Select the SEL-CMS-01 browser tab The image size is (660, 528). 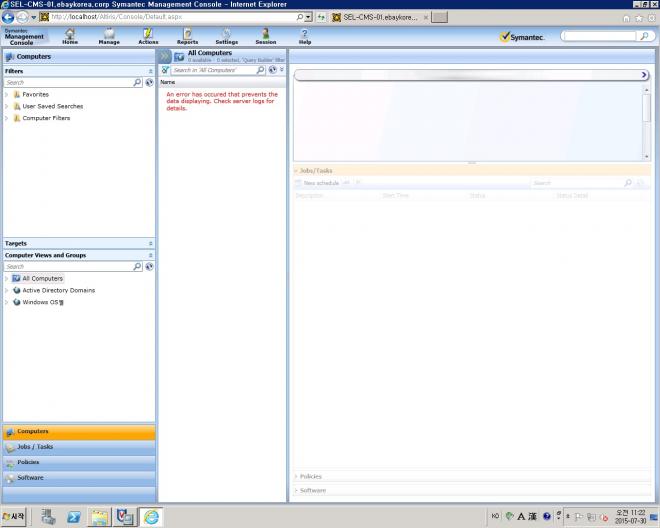click(x=380, y=17)
